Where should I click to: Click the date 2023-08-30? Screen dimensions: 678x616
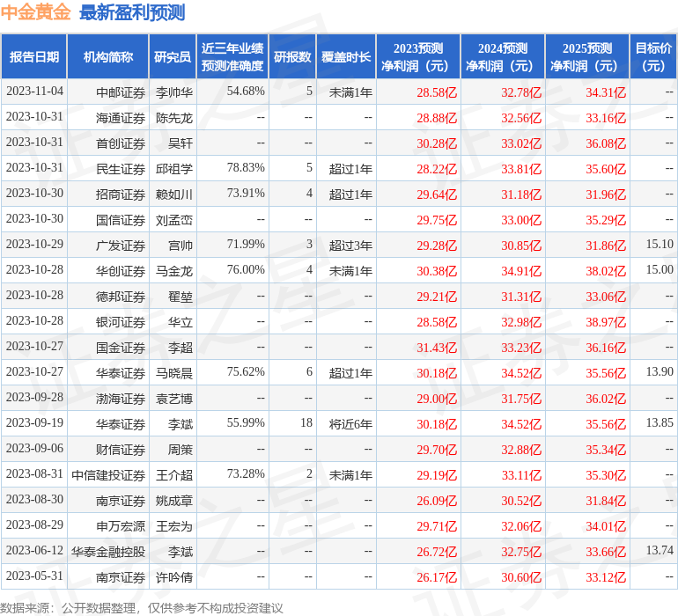(34, 499)
